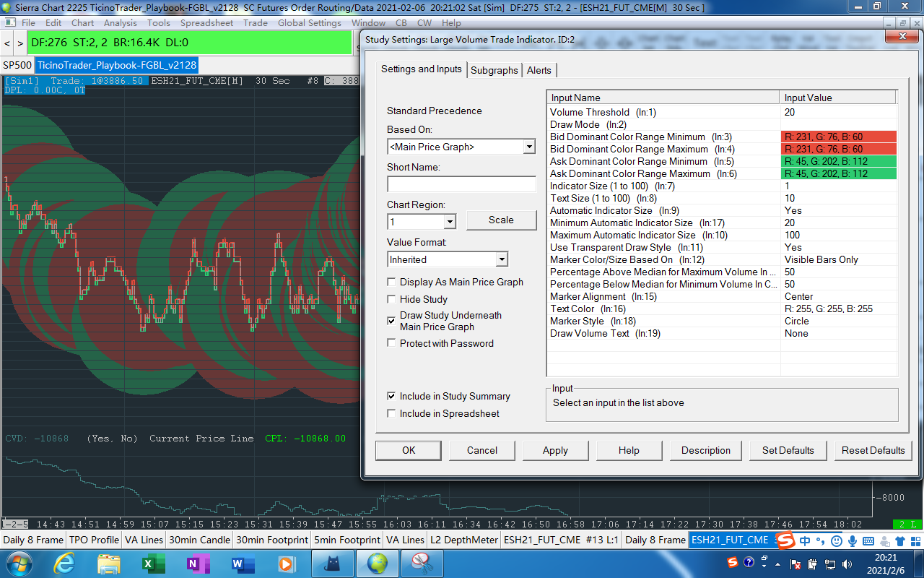The image size is (924, 578).
Task: Click Bid Dominant Color Range Minimum swatch
Action: coord(839,137)
